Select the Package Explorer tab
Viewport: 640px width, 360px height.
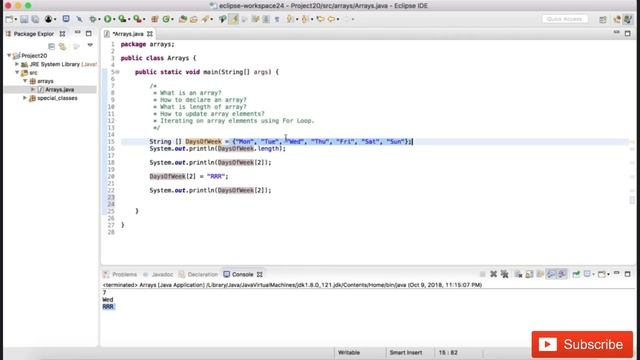(x=33, y=34)
